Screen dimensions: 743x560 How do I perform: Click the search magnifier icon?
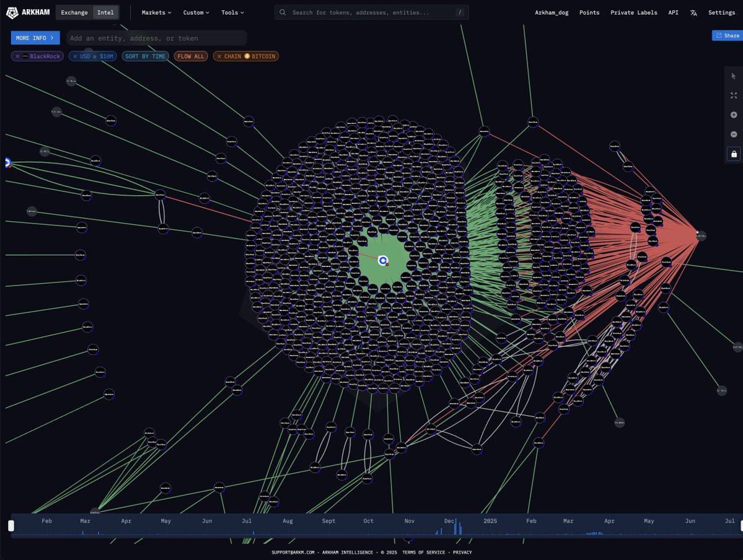coord(283,12)
